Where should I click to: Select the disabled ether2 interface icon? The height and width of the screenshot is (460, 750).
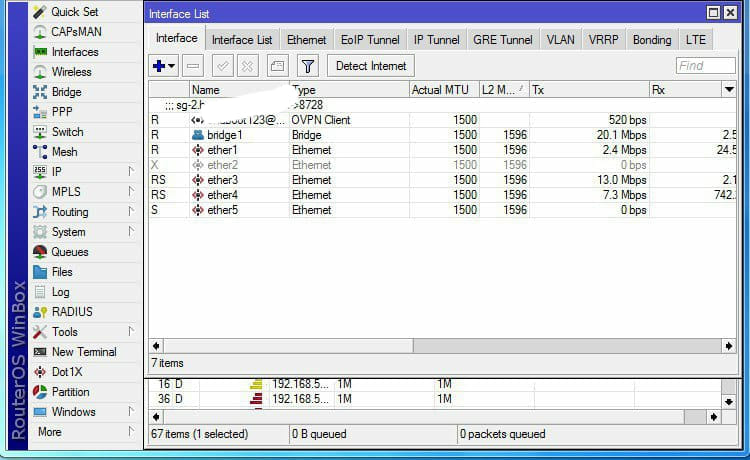pyautogui.click(x=198, y=165)
